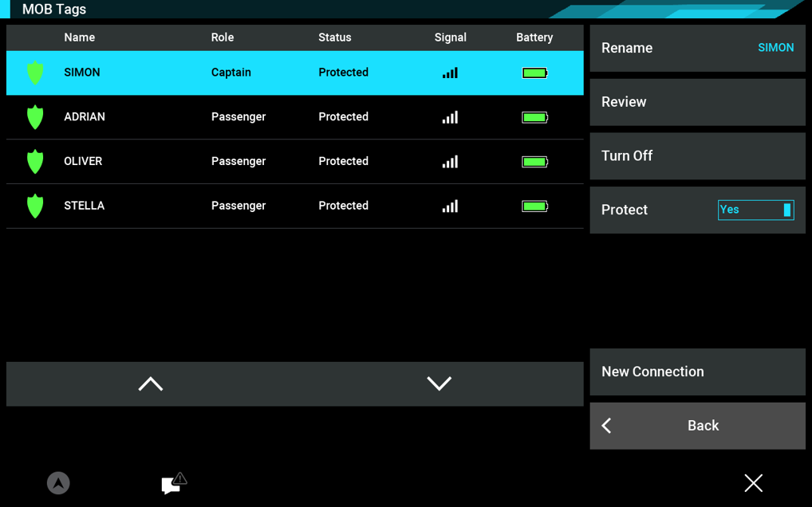Click the scroll down chevron

(x=439, y=383)
